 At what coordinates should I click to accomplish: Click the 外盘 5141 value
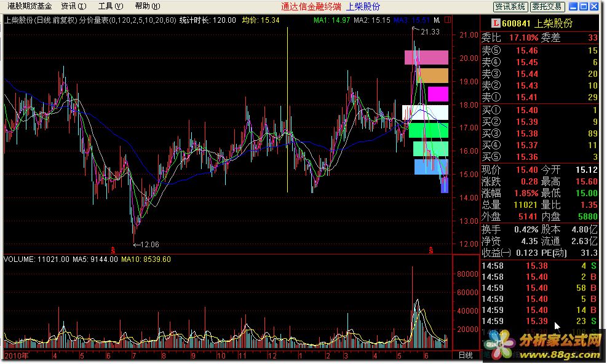[528, 216]
